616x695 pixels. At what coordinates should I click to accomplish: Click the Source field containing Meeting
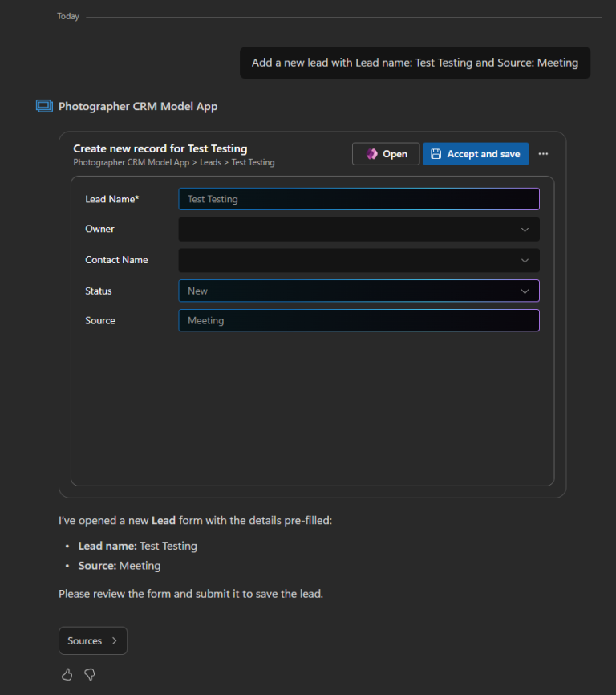(x=359, y=320)
